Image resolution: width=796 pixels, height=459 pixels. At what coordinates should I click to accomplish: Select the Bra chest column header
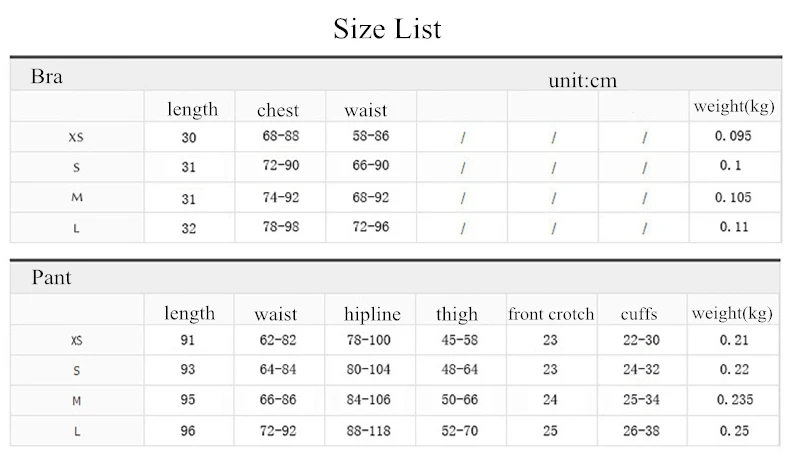coord(278,110)
